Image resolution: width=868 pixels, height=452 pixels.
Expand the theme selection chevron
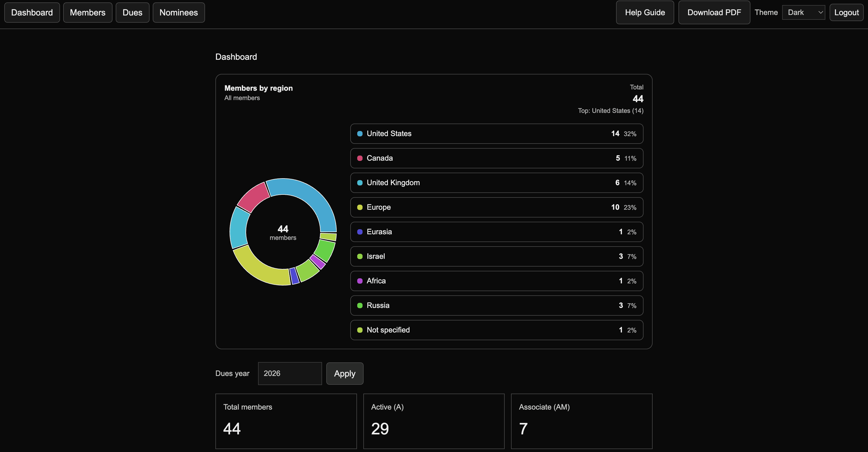point(820,12)
